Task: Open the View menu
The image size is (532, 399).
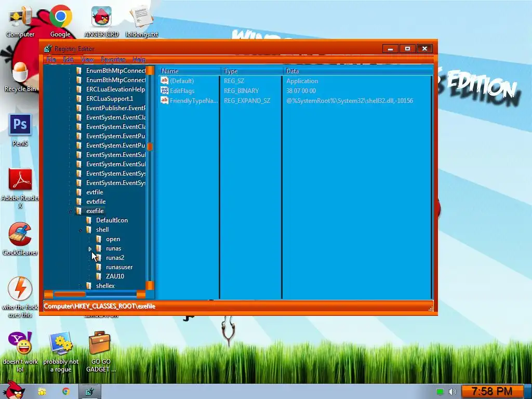Action: pos(87,59)
